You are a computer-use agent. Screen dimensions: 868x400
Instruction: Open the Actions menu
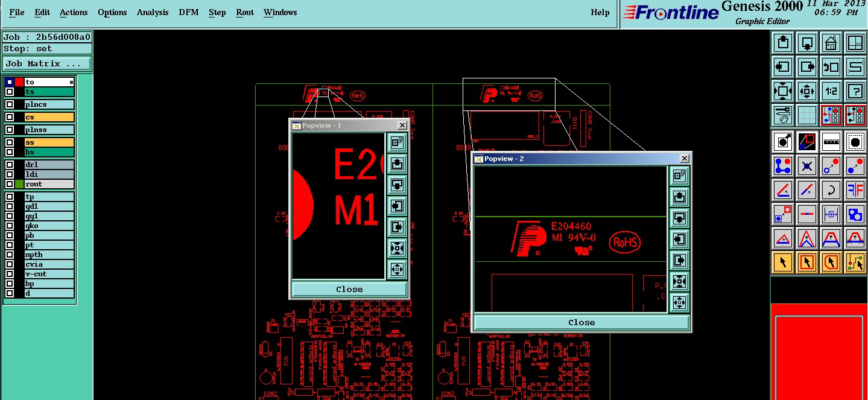(74, 12)
